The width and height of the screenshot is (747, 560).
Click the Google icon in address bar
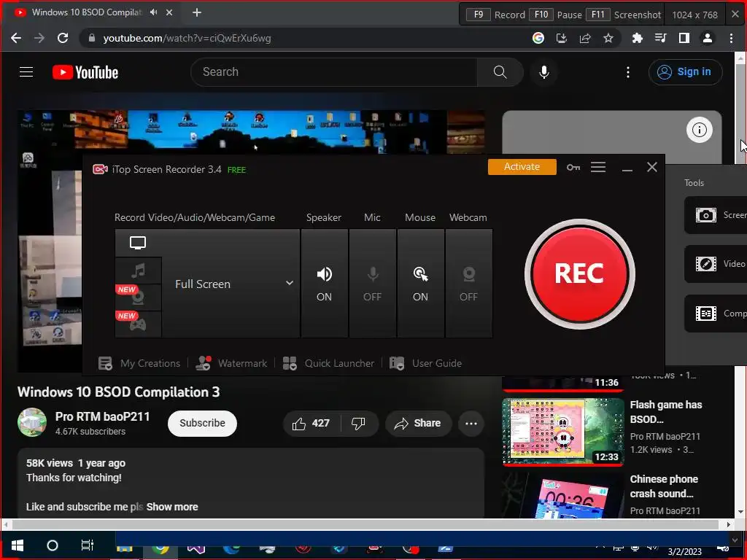pos(538,38)
